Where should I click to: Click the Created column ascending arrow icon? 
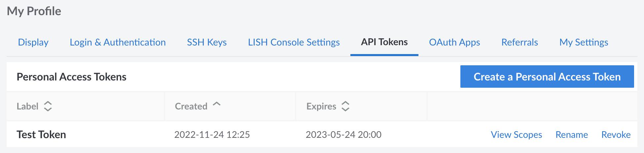tap(217, 104)
